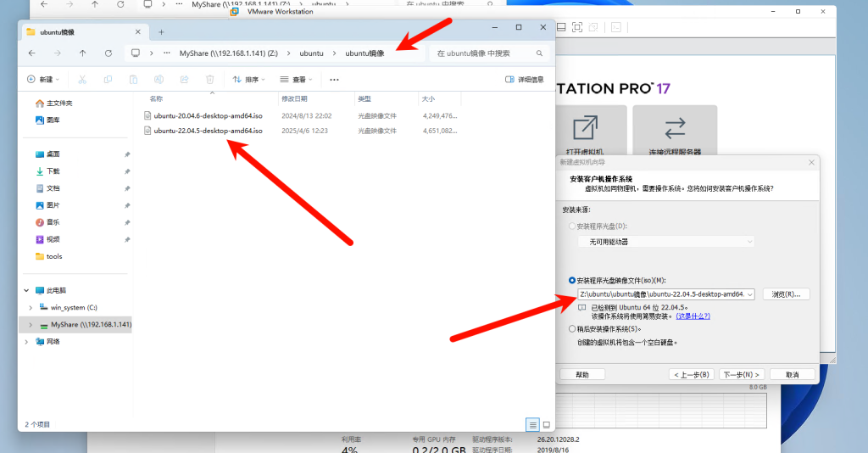The height and width of the screenshot is (453, 868).
Task: Close the 新建虚拟机向导 dialog
Action: coord(811,162)
